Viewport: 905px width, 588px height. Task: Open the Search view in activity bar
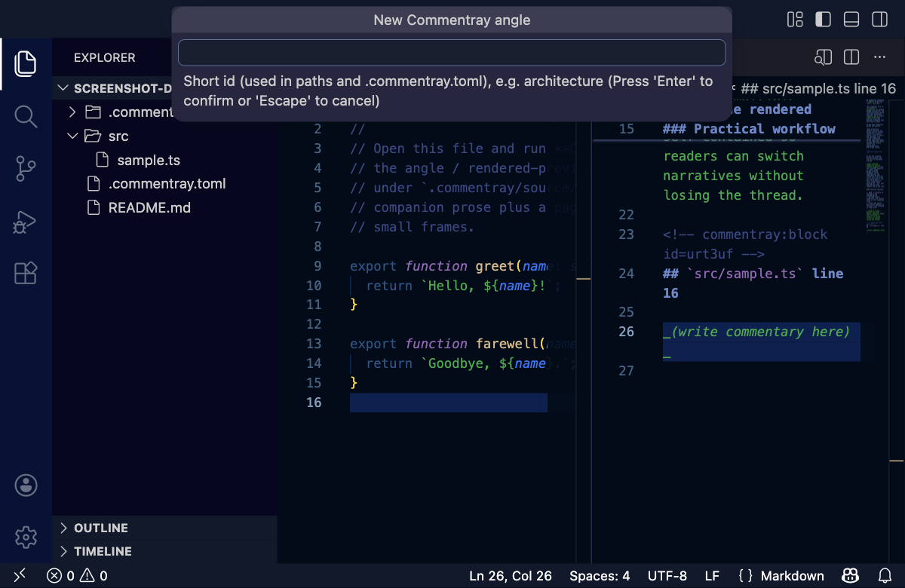pos(26,116)
